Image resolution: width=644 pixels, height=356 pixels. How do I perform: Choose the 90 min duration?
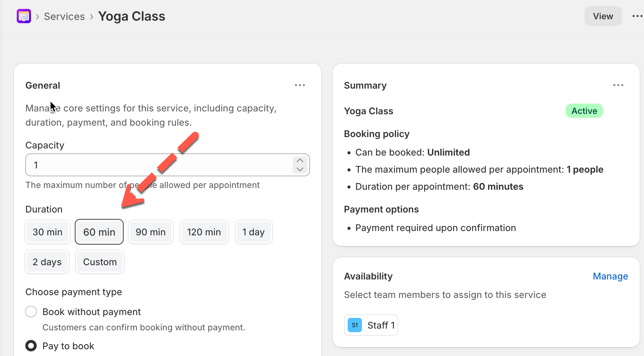(x=151, y=232)
